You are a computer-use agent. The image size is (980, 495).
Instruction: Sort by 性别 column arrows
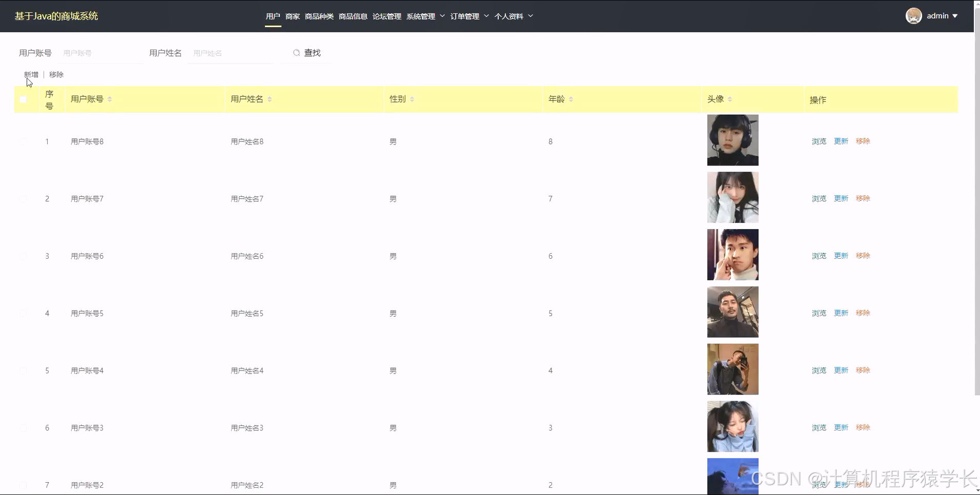[412, 99]
